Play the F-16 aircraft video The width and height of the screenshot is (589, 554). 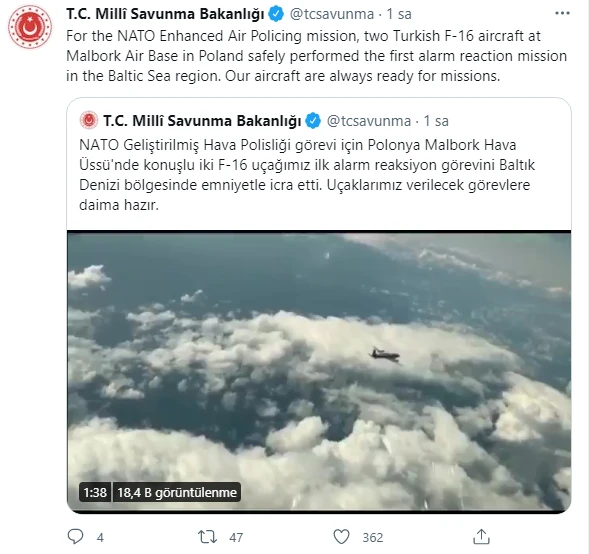tap(319, 372)
